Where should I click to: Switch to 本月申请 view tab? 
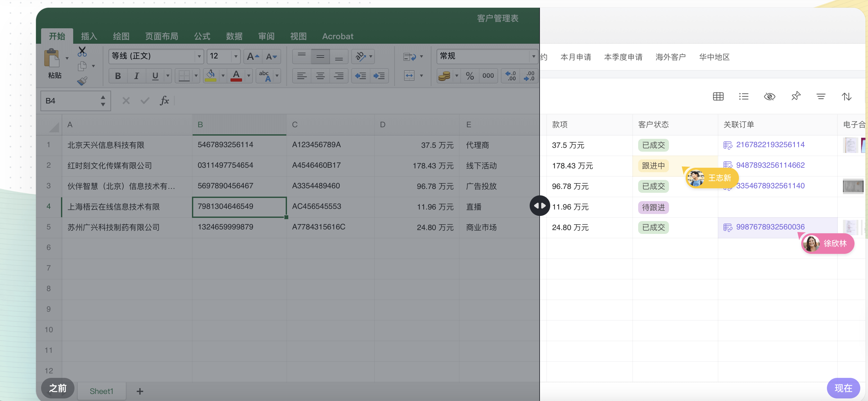click(576, 57)
